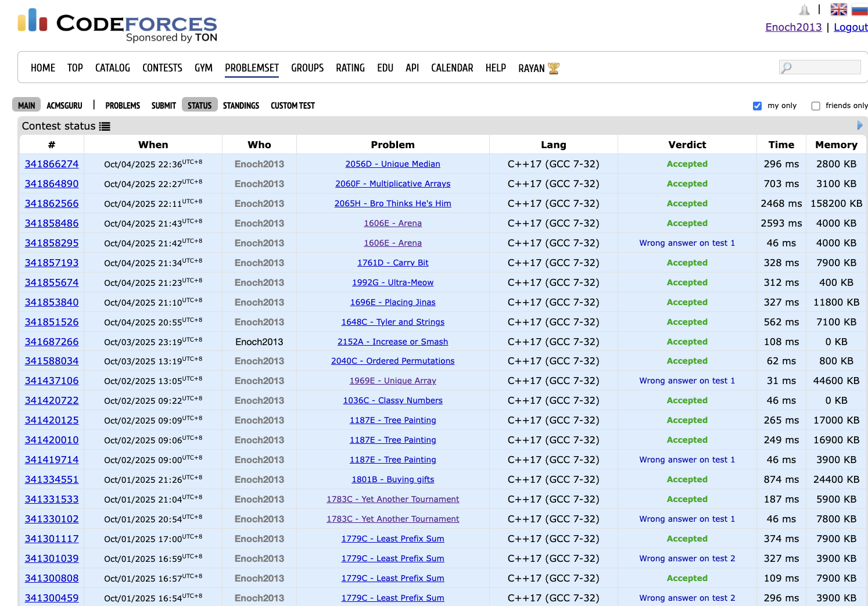The image size is (868, 606).
Task: Open the PROBLEMSET menu item
Action: tap(252, 68)
